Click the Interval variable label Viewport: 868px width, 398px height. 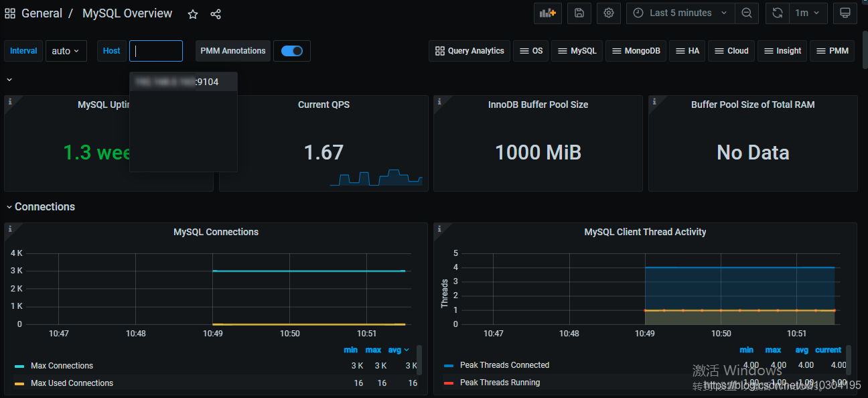point(23,51)
